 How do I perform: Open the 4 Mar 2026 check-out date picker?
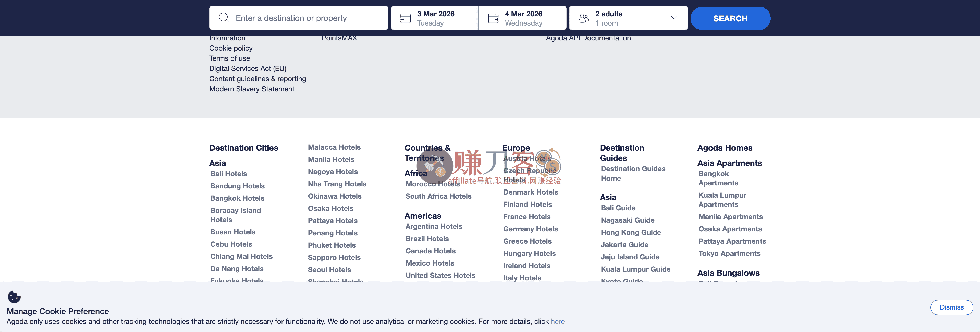tap(523, 18)
